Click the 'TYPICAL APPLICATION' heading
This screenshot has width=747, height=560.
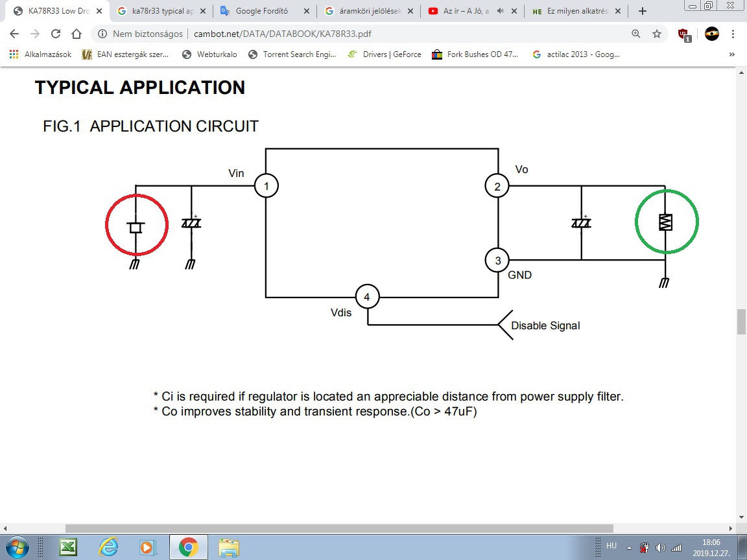139,87
